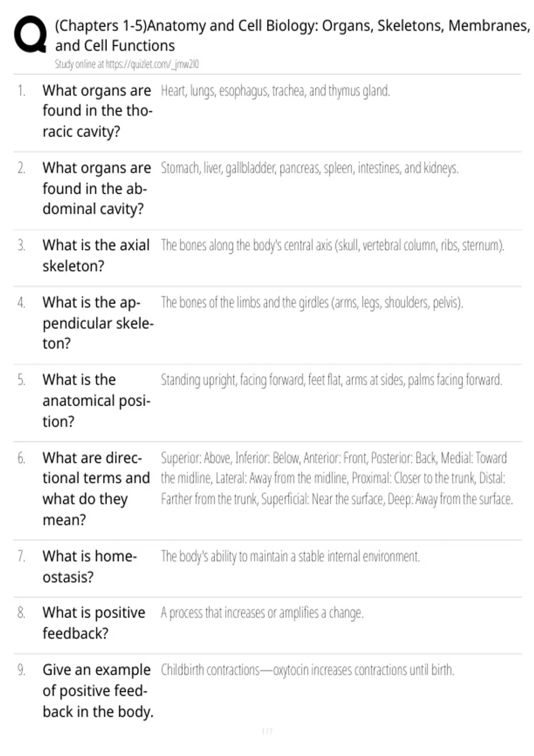Open the quizlet.com study link
Screen dimensions: 534x756
coord(127,64)
